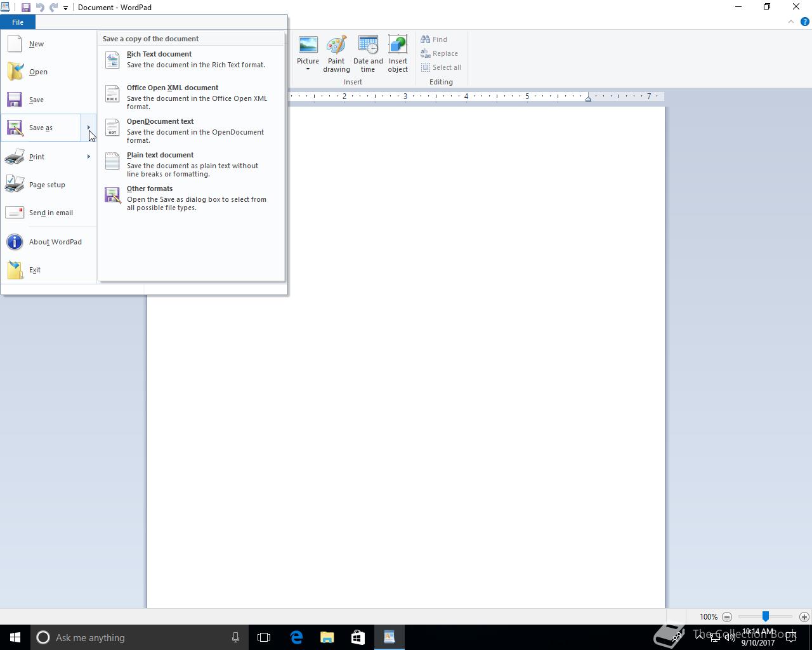Show hidden system tray icons
This screenshot has height=650, width=812.
(x=700, y=637)
